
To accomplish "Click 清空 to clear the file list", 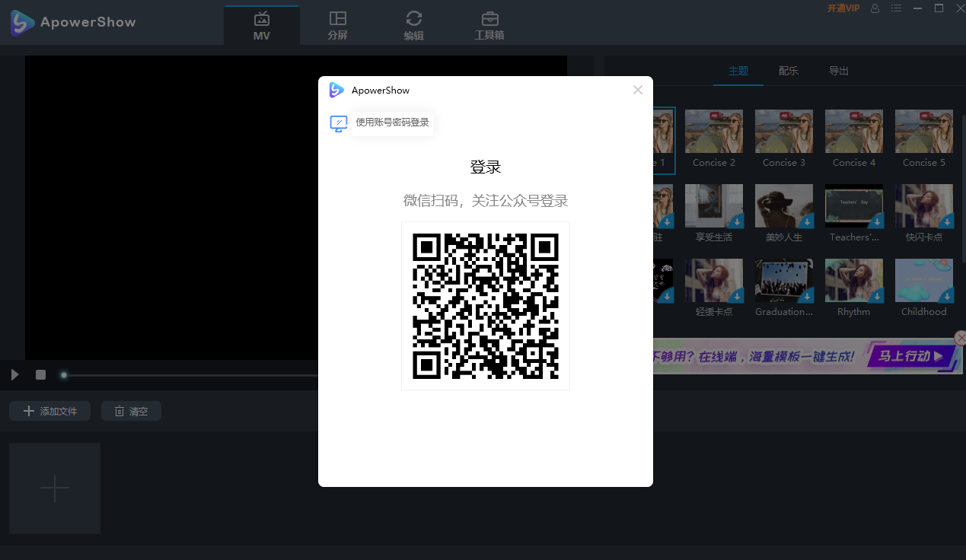I will [130, 410].
